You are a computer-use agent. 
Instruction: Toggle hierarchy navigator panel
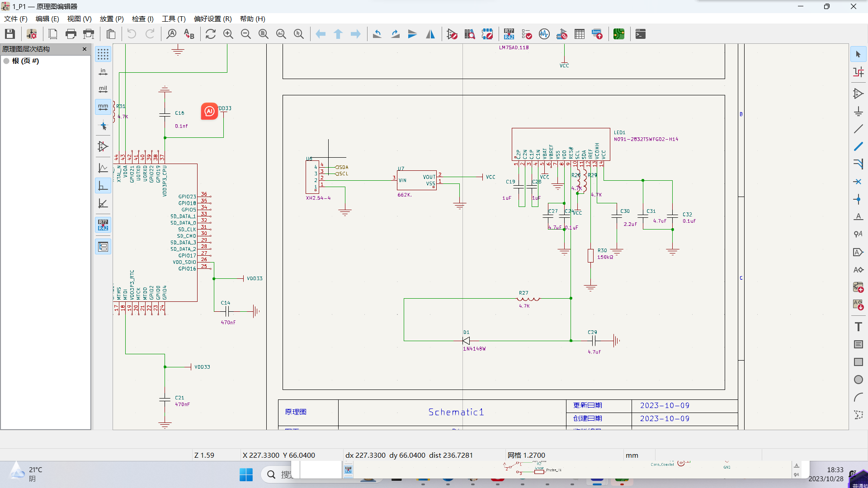tap(103, 247)
